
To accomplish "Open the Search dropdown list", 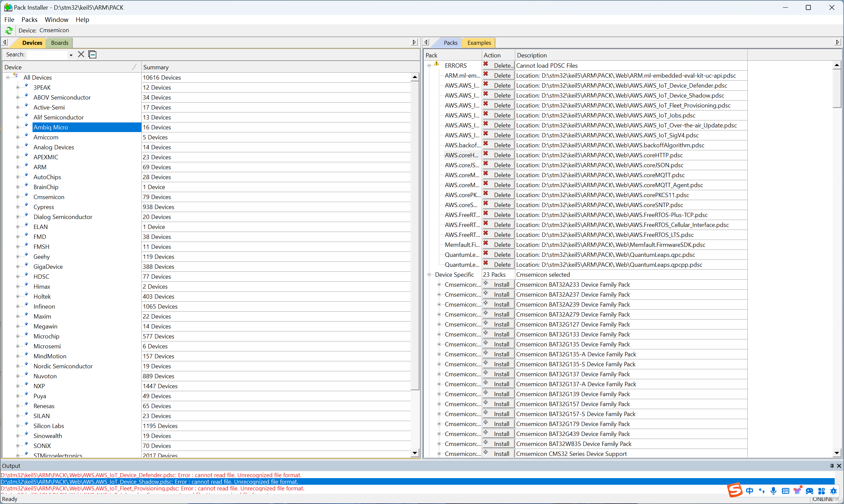I will (71, 55).
